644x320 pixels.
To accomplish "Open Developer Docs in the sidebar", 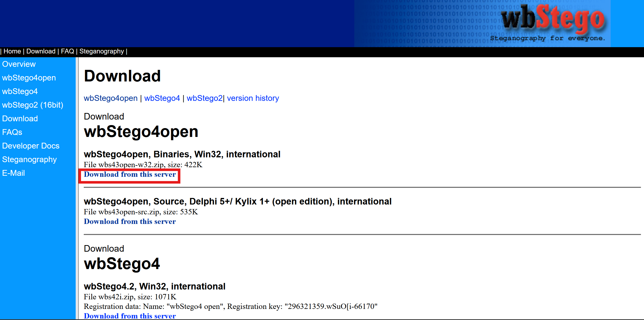I will point(31,146).
